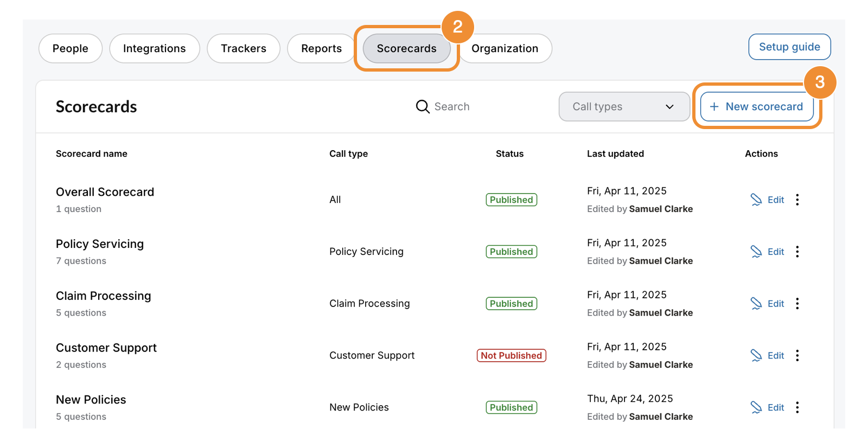
Task: Switch to the Scorecards tab
Action: click(x=406, y=49)
